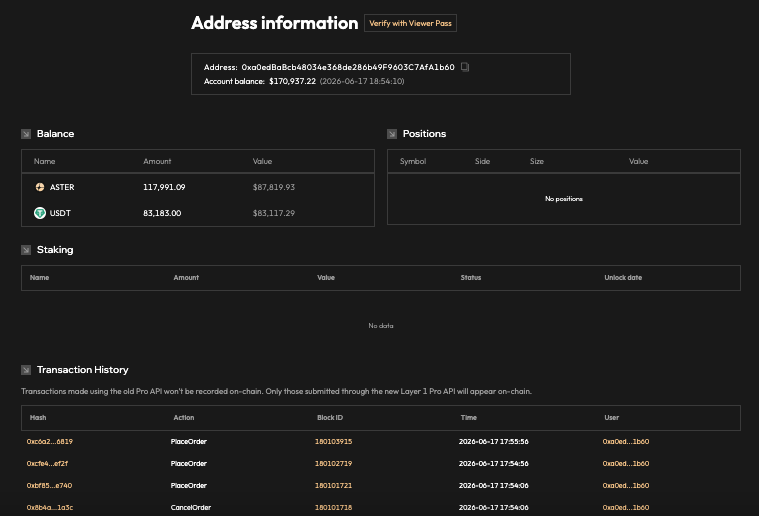Screen dimensions: 759x516
Task: Copy the wallet address with copy icon
Action: tap(465, 67)
